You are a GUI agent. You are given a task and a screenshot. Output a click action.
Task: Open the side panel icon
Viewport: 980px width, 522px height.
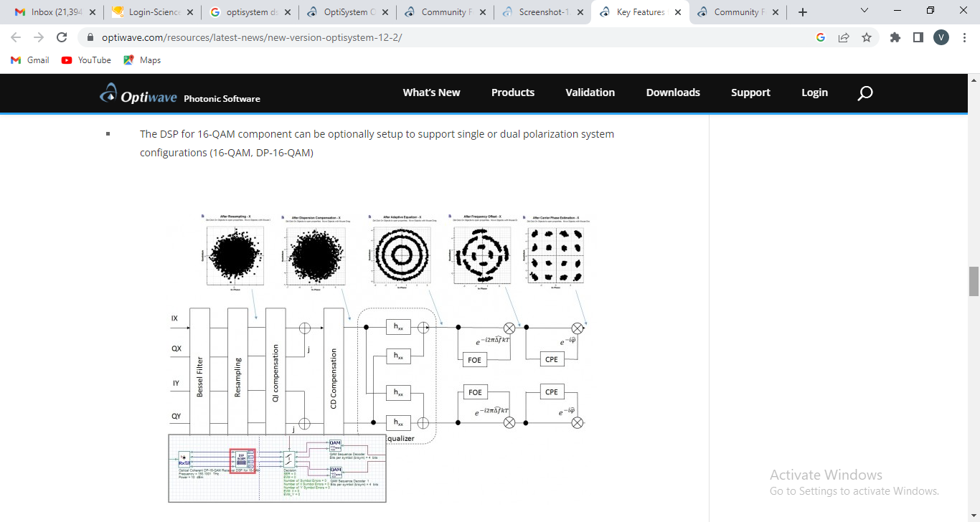point(918,37)
